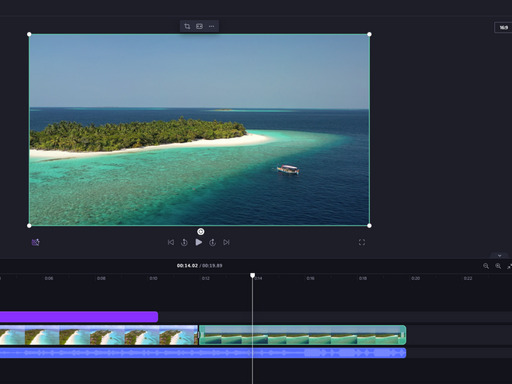The image size is (512, 384).
Task: Click the left trim handle of selected clip
Action: 201,335
